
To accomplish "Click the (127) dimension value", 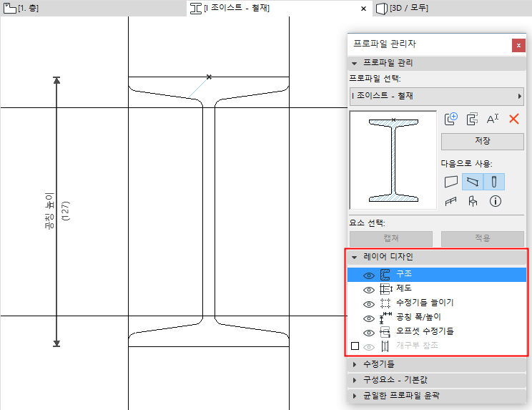I will 66,211.
